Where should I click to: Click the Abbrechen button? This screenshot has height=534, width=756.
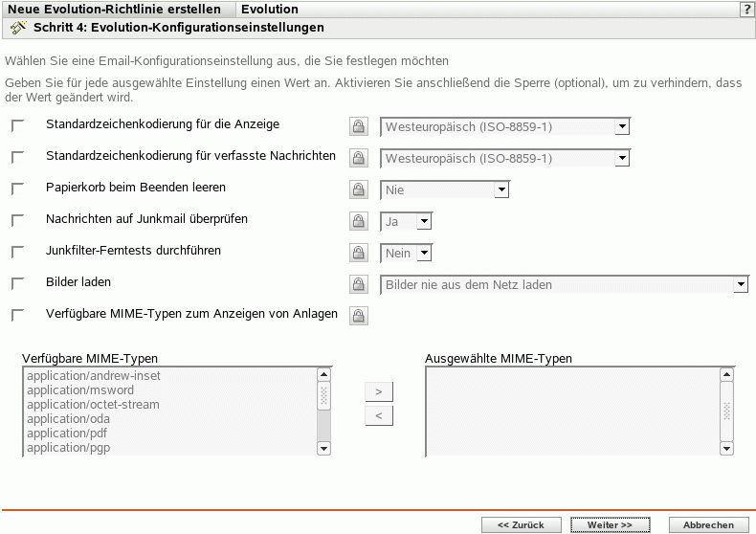pos(708,524)
